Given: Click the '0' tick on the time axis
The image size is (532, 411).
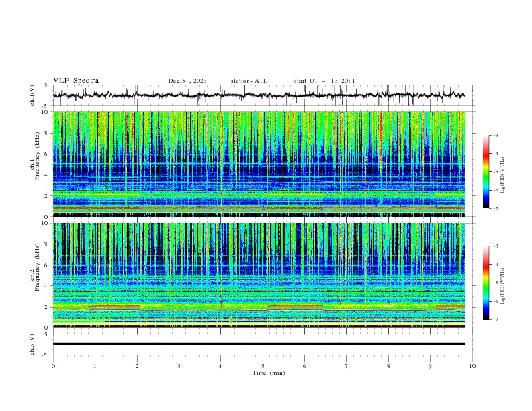Looking at the screenshot, I should tap(53, 366).
